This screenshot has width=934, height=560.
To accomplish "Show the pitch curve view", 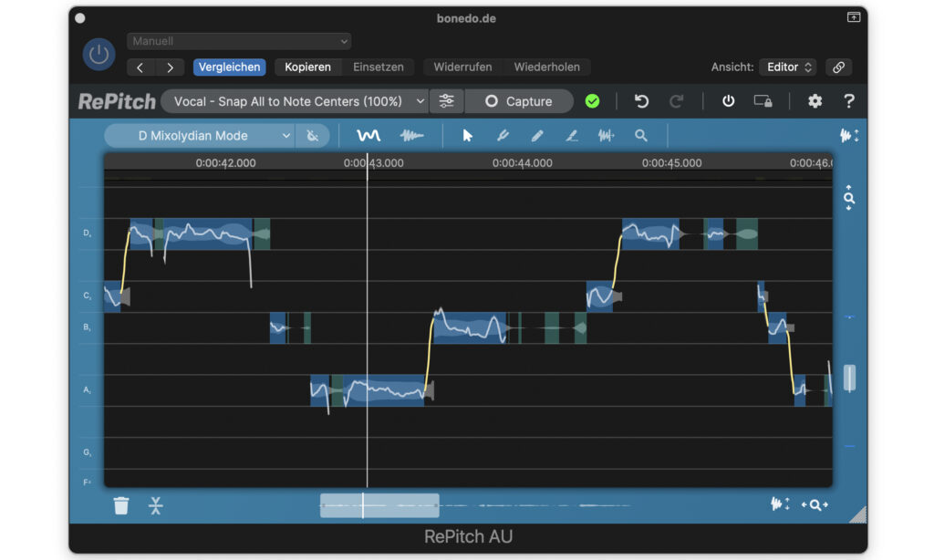I will [x=368, y=136].
